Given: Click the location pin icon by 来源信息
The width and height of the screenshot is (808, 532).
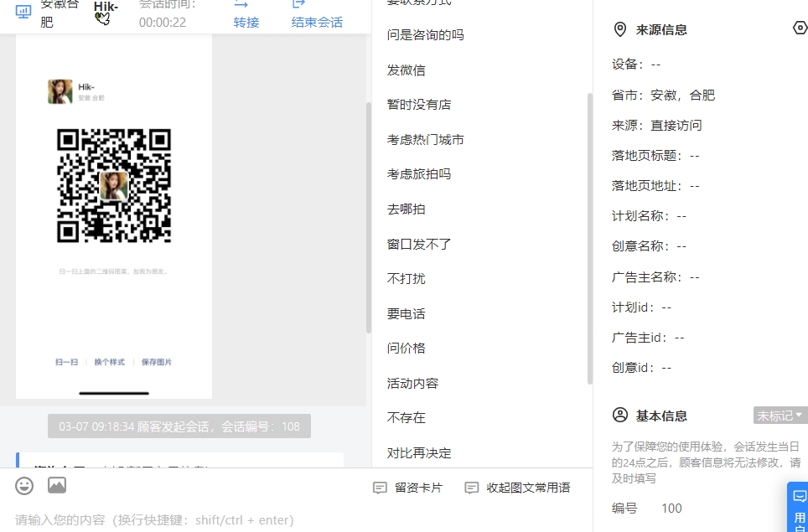Looking at the screenshot, I should click(620, 30).
